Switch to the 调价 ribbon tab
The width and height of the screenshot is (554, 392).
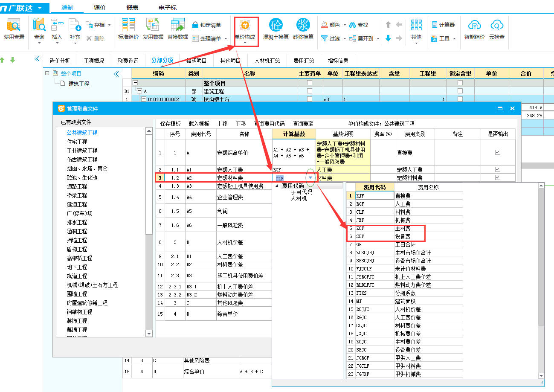pyautogui.click(x=100, y=8)
